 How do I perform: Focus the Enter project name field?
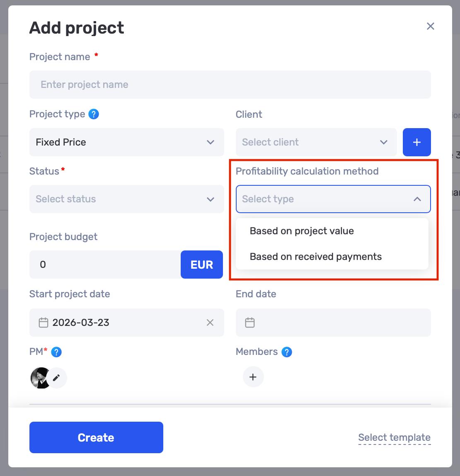coord(230,85)
